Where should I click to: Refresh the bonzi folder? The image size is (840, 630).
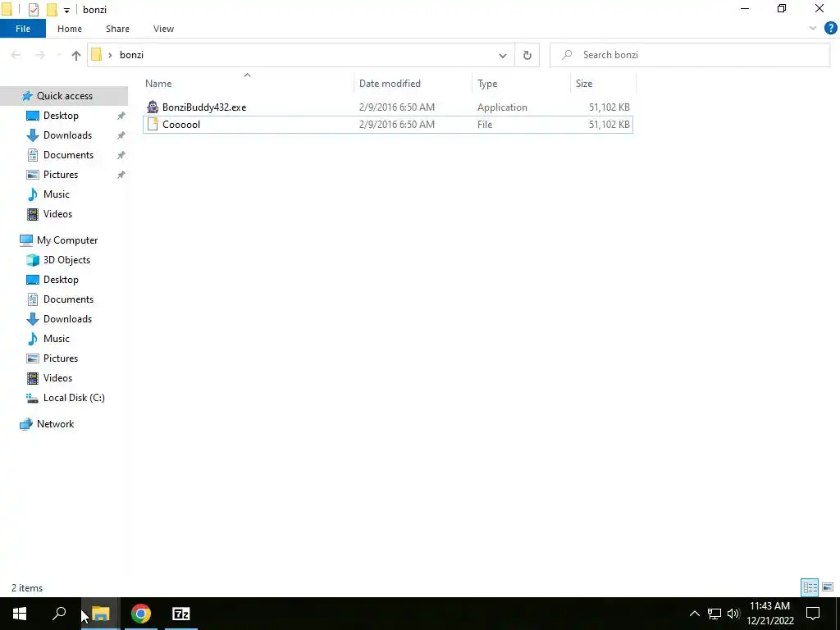point(527,55)
